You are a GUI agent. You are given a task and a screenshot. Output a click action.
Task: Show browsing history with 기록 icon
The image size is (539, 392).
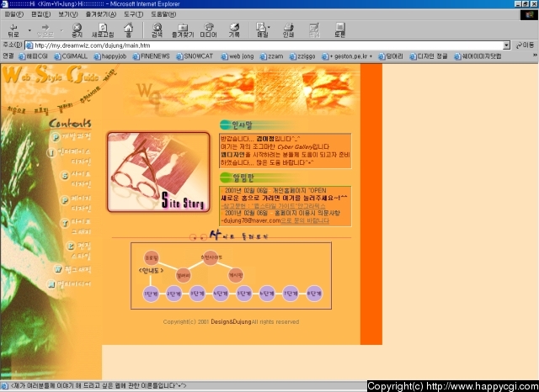pyautogui.click(x=234, y=30)
